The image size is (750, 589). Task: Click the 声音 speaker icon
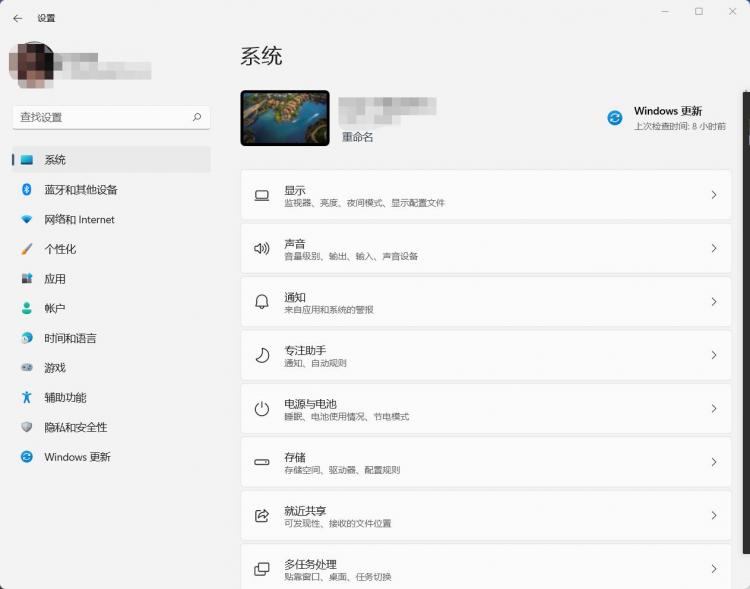(262, 248)
